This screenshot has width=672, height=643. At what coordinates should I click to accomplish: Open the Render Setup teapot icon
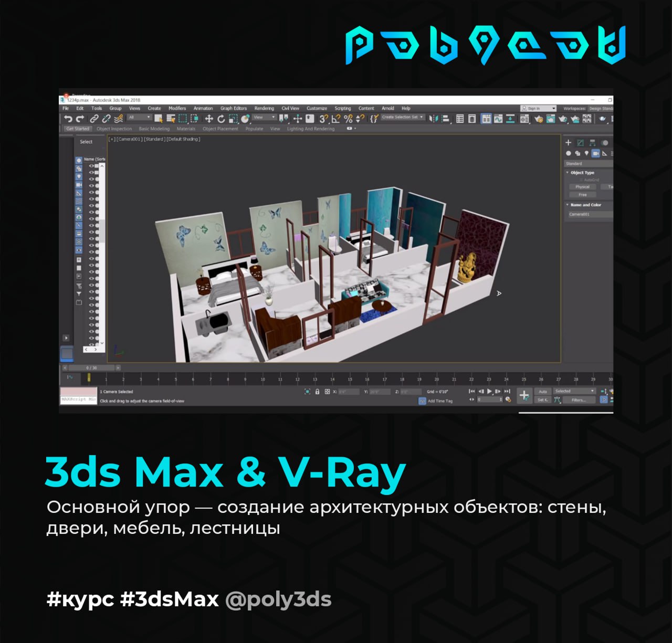point(539,119)
